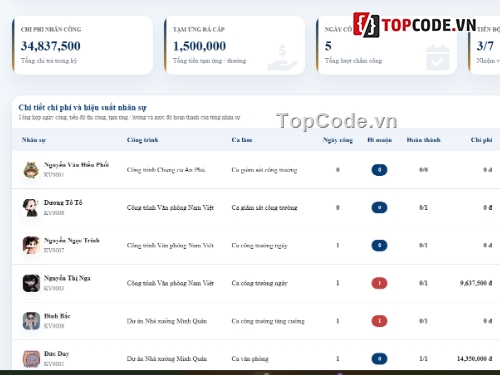The image size is (500, 375).
Task: Select Đinh Bắc's profile avatar
Action: coord(31,321)
